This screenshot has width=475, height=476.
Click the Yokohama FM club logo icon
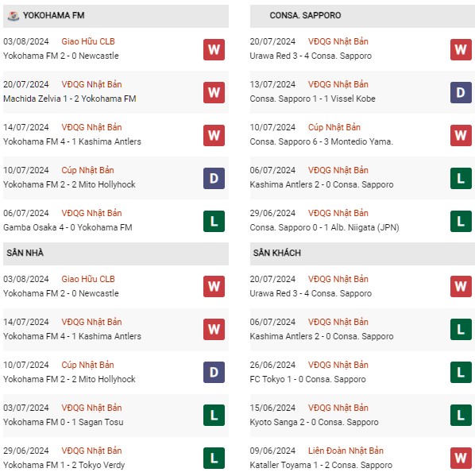14,16
